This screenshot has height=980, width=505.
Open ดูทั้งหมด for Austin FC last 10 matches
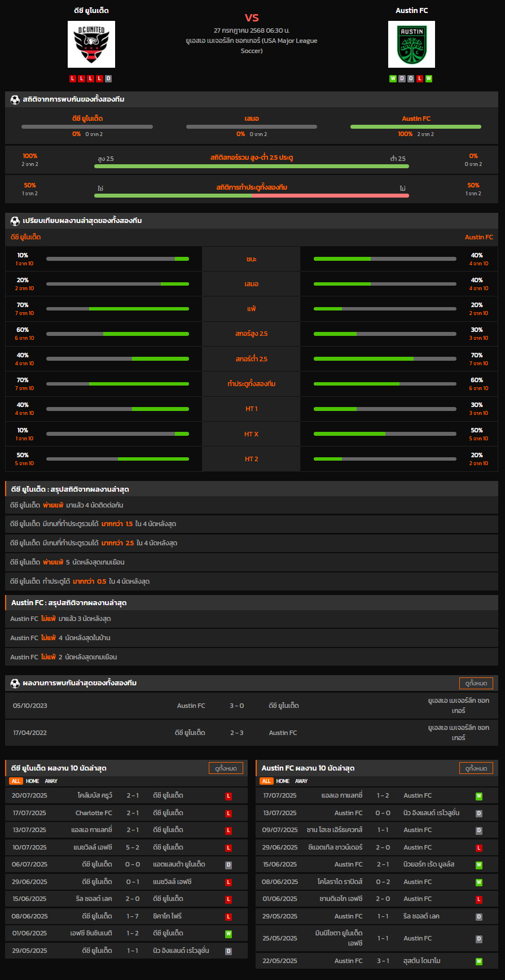coord(476,768)
